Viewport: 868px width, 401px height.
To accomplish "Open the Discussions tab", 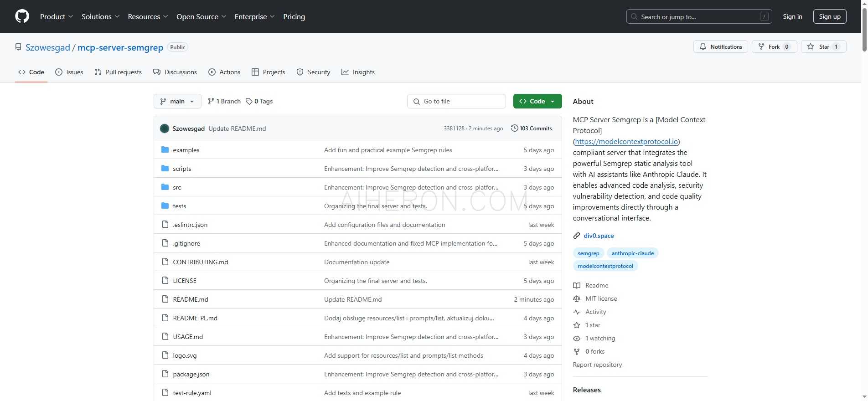I will [x=175, y=72].
